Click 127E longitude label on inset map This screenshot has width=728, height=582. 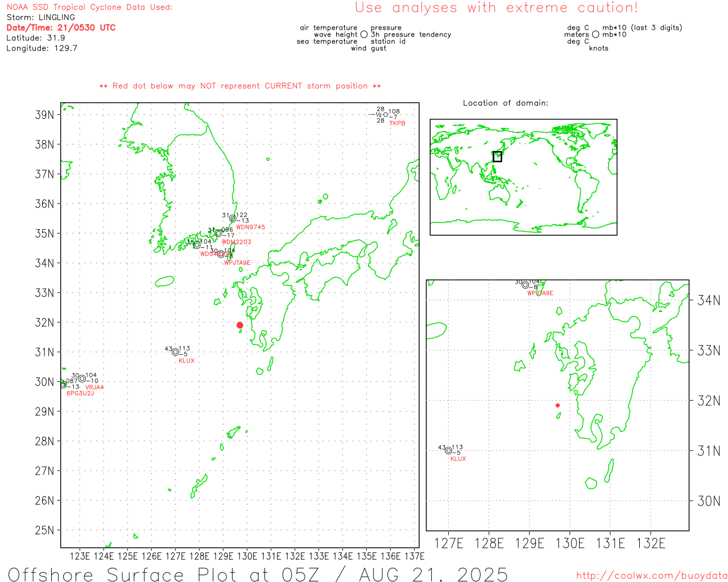coord(449,543)
